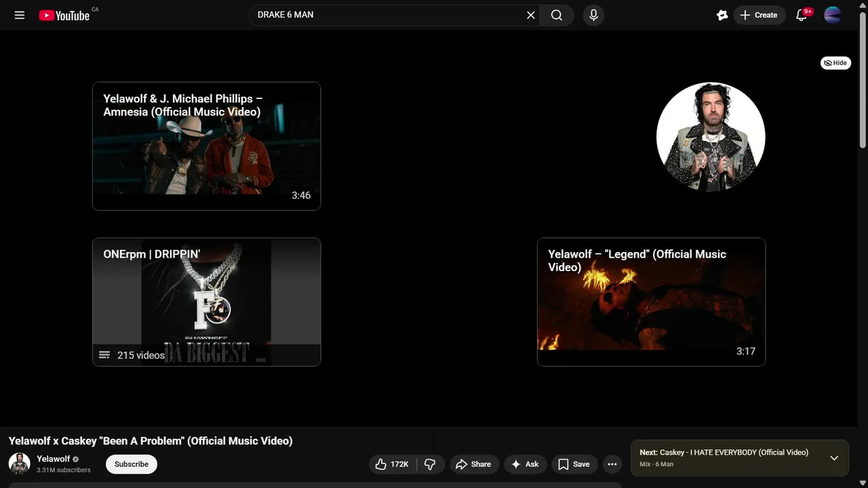Dislike the video
Screen dimensions: 868x488
click(430, 464)
